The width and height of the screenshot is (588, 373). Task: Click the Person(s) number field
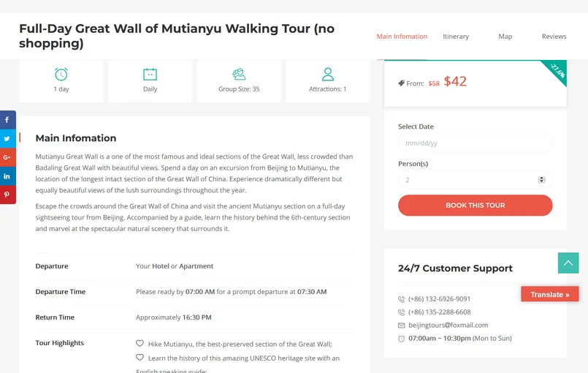pyautogui.click(x=467, y=180)
